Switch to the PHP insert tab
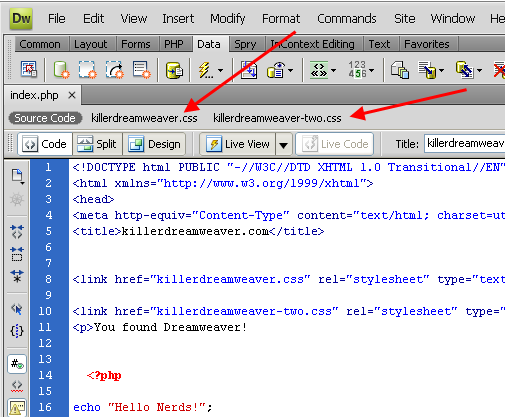 [174, 44]
